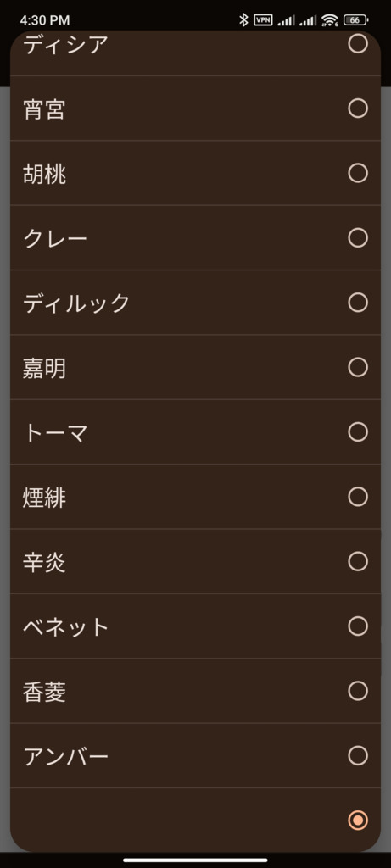391x868 pixels.
Task: Tap the 辛炎 option label
Action: (44, 562)
